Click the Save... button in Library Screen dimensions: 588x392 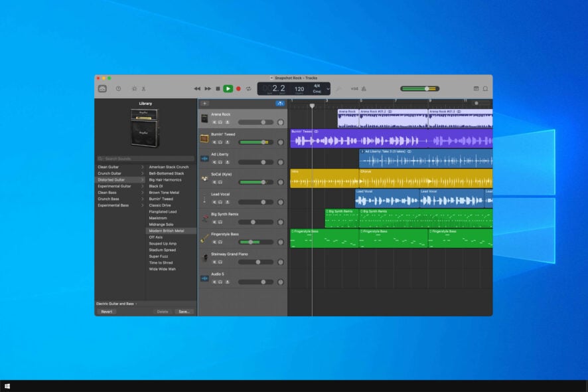[184, 312]
